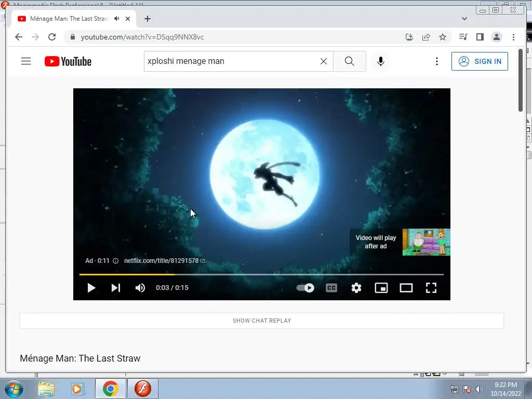
Task: Open Chrome side panel
Action: coord(480,37)
